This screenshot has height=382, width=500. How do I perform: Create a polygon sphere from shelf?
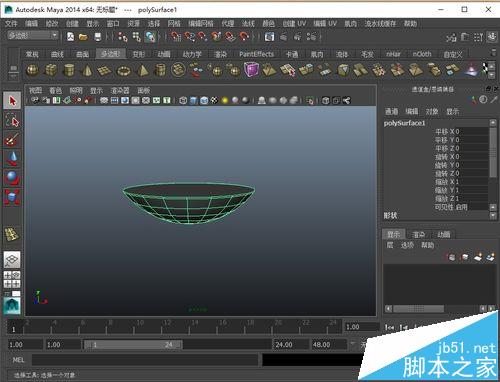click(32, 70)
